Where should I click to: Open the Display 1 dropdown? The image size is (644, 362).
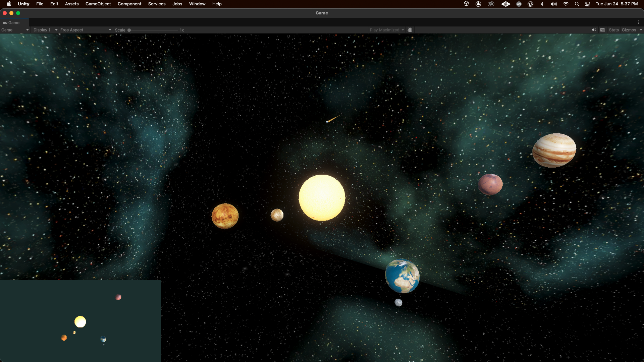point(45,30)
